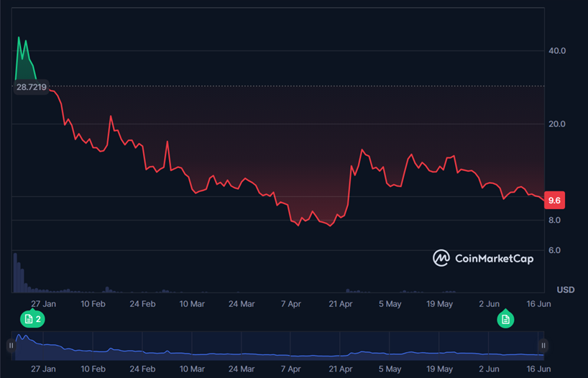The width and height of the screenshot is (588, 378).
Task: Click the 40.0 price axis label
Action: (557, 50)
